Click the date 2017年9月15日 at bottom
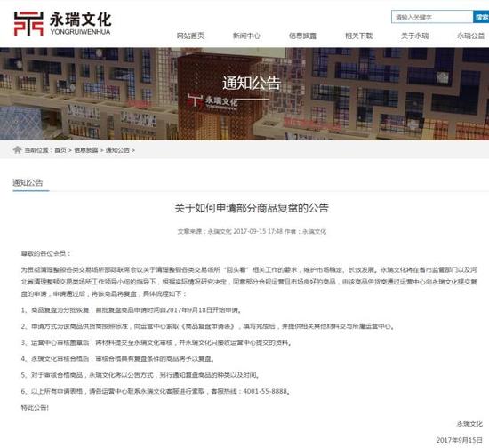 [459, 440]
